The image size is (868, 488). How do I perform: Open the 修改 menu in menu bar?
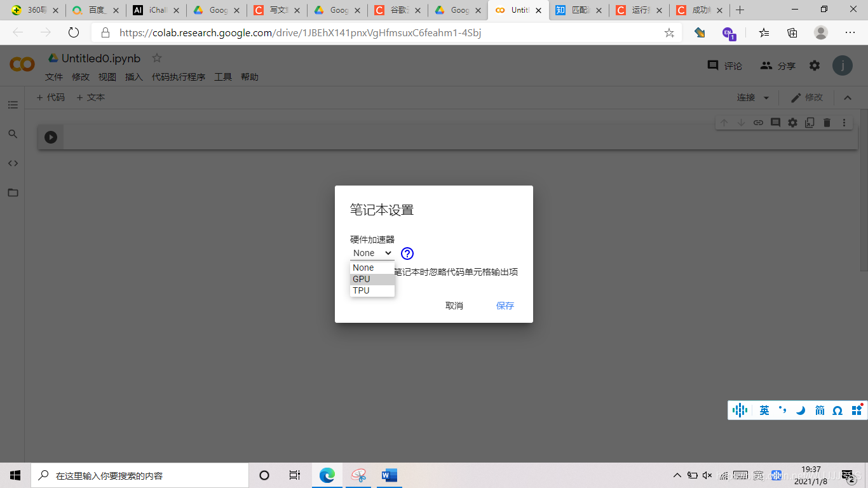81,77
